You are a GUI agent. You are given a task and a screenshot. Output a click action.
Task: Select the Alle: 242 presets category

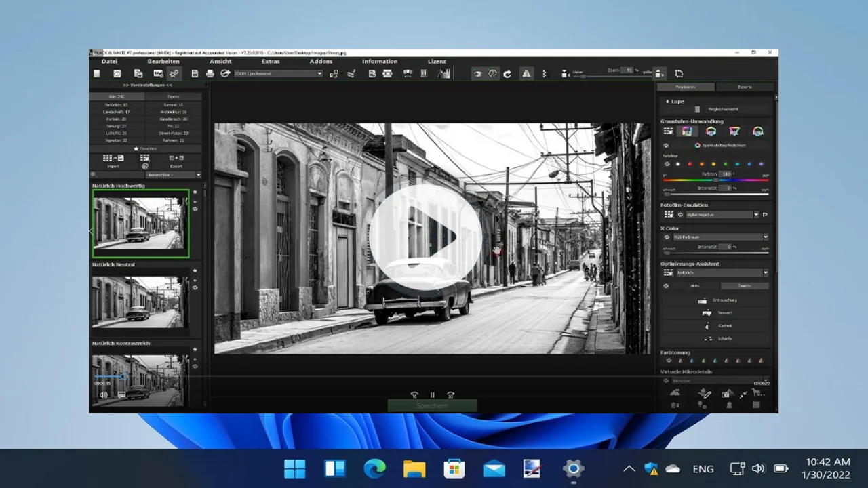pos(117,96)
